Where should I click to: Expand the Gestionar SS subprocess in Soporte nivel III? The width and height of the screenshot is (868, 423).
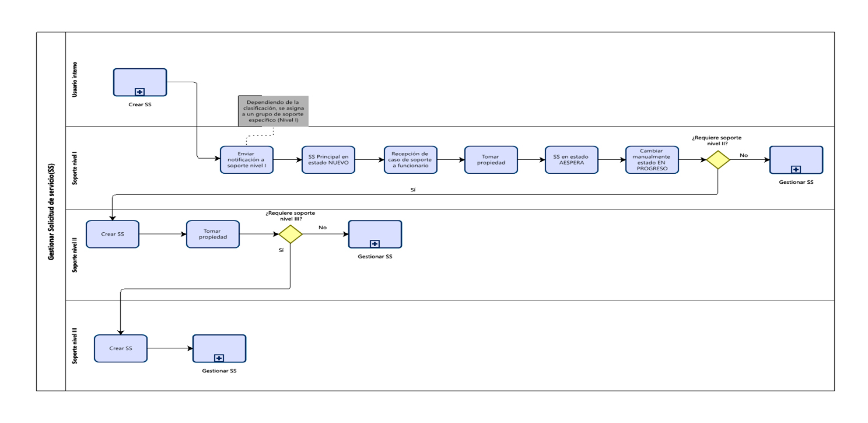219,358
